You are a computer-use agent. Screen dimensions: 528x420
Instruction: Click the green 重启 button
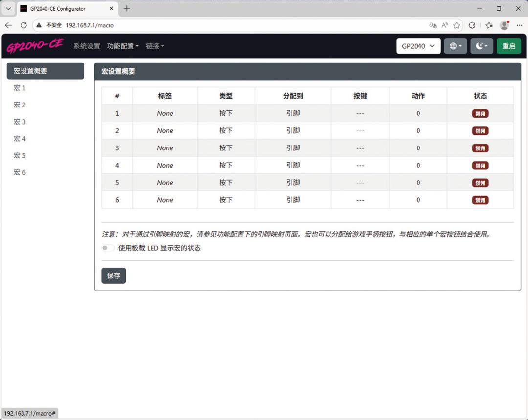point(508,46)
